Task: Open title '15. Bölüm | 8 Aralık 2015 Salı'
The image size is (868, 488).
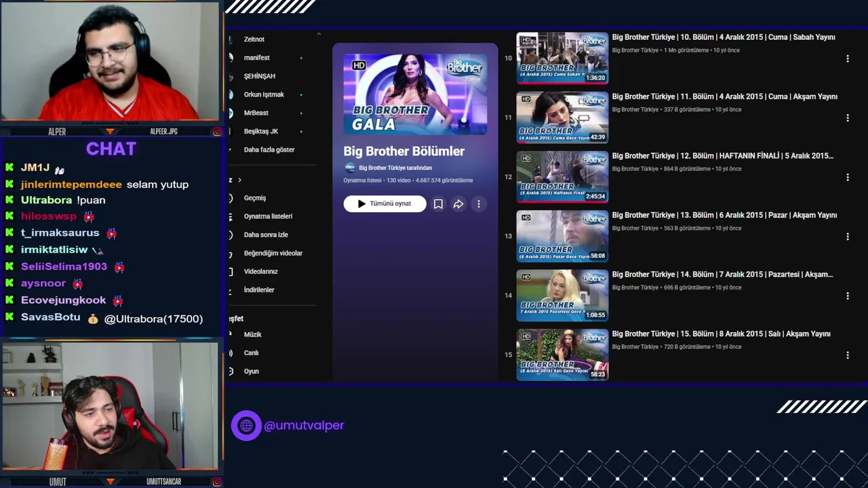Action: (721, 334)
